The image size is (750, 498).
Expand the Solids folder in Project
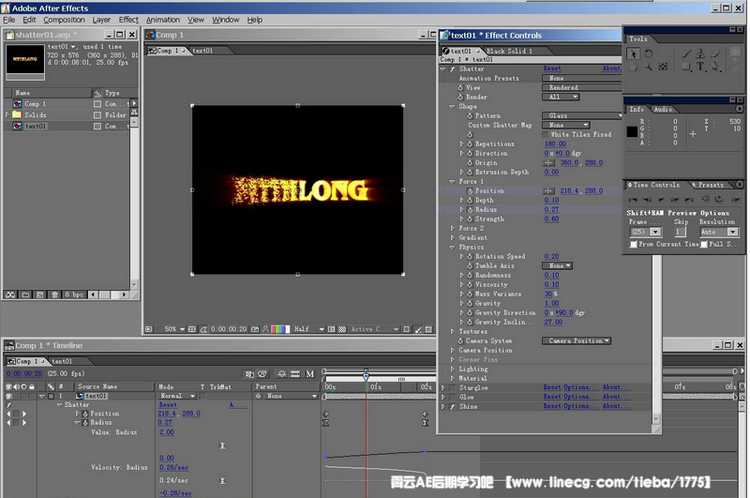[x=7, y=115]
